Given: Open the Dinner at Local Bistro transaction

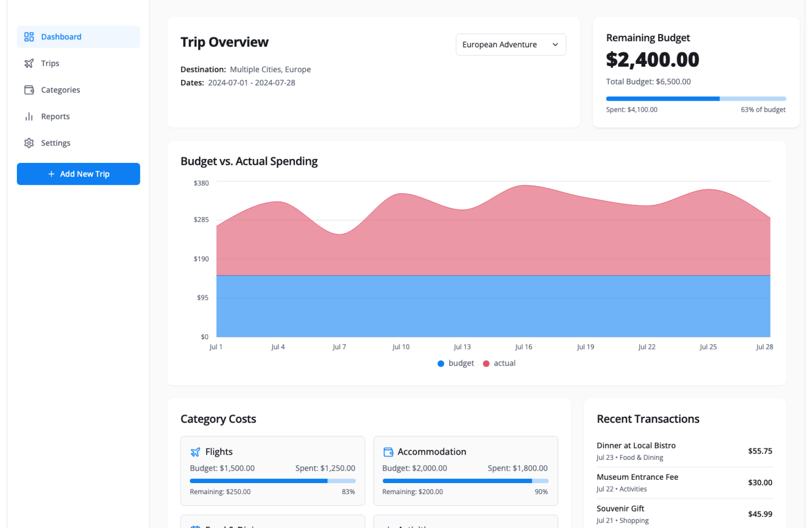Looking at the screenshot, I should point(684,451).
